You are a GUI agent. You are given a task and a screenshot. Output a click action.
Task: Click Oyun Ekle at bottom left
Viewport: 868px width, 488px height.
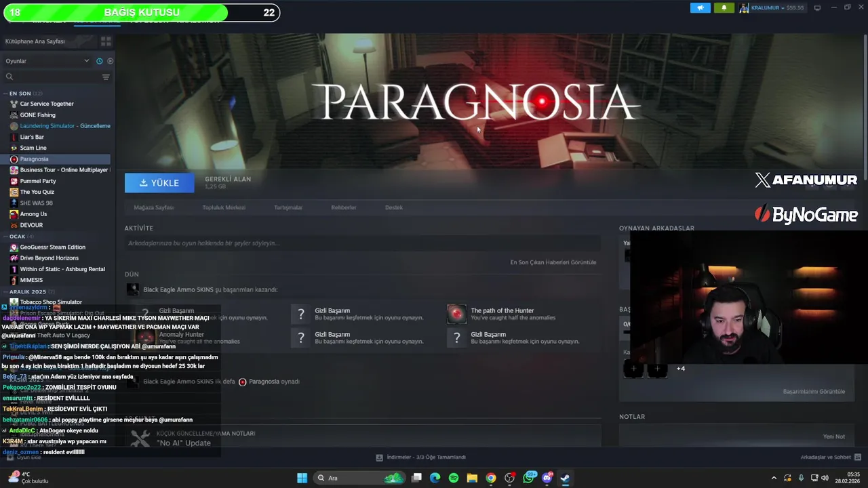24,457
